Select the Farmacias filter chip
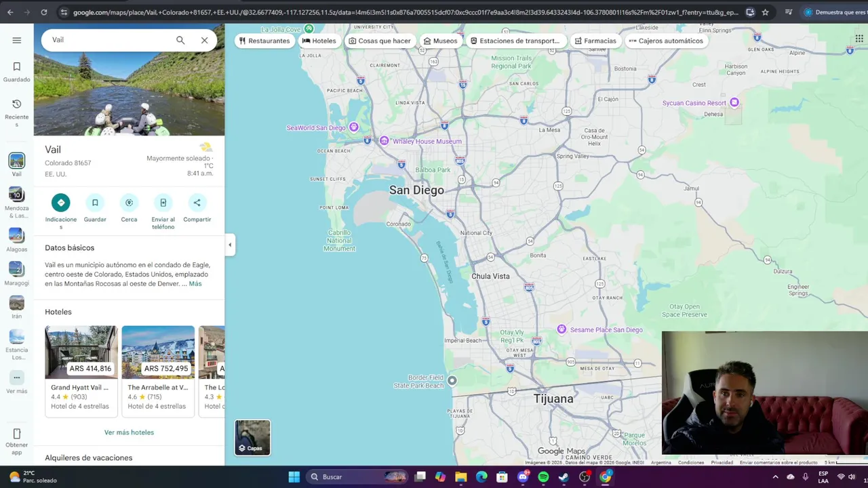The height and width of the screenshot is (488, 868). (595, 41)
